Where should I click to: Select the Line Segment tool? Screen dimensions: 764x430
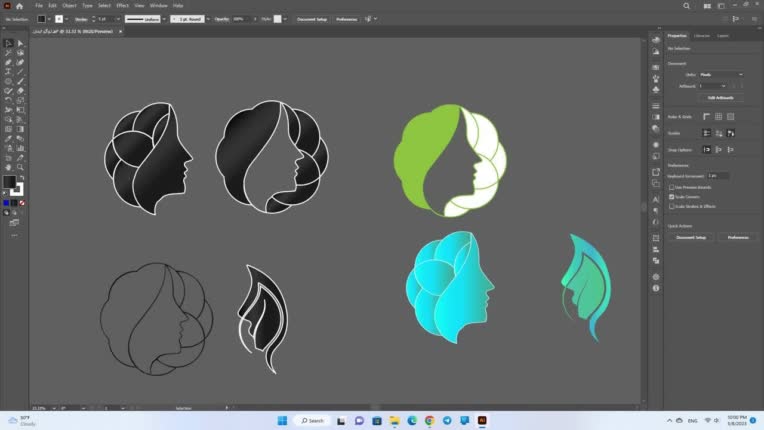20,72
